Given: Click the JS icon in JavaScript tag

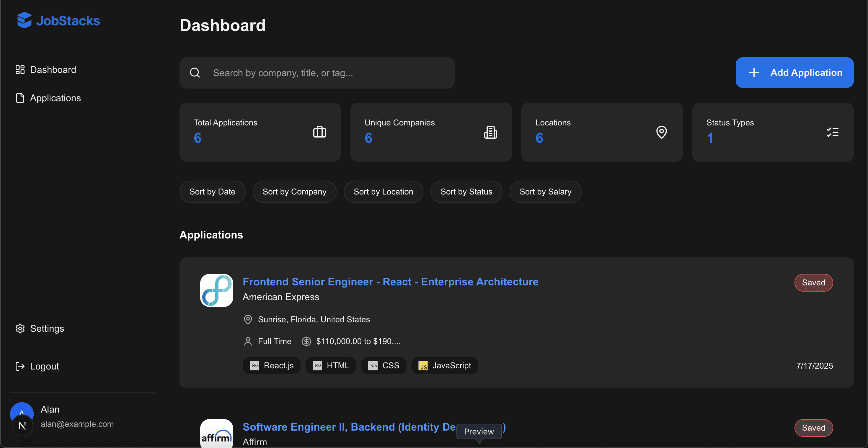Looking at the screenshot, I should point(423,365).
